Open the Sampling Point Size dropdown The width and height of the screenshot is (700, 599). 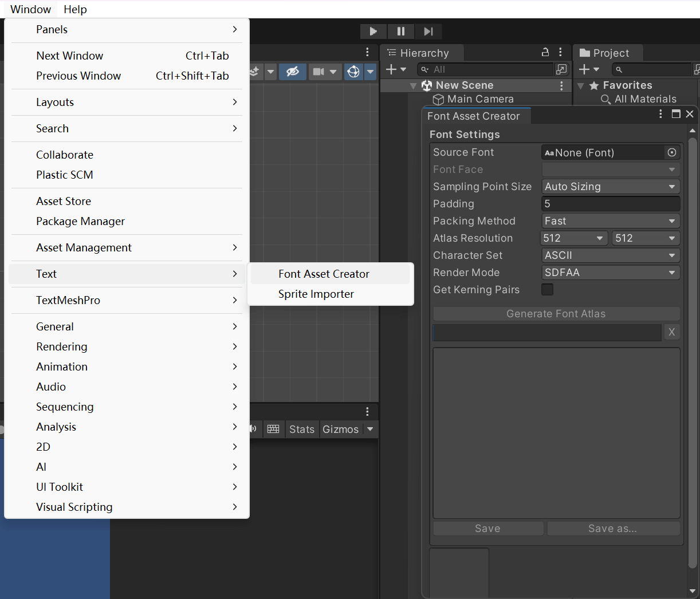(x=610, y=186)
